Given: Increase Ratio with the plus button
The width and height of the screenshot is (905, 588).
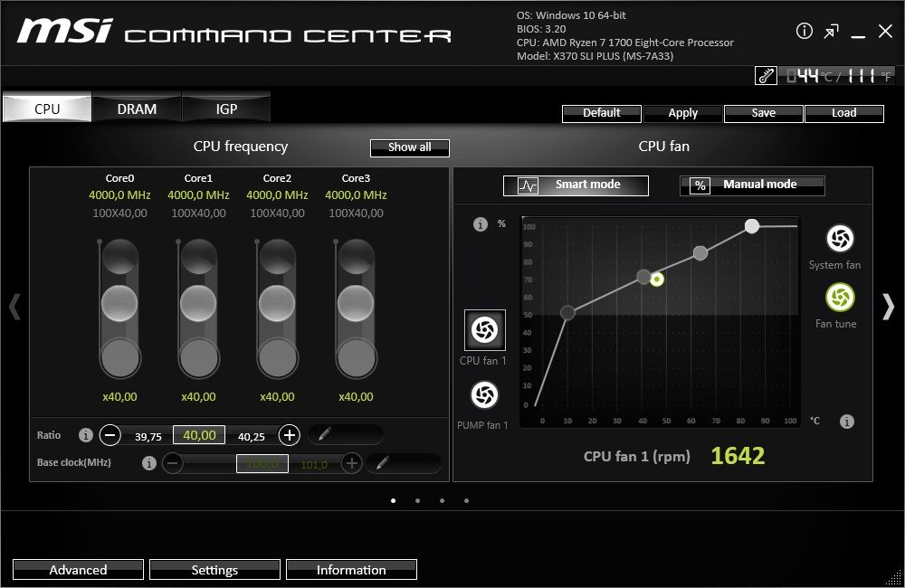Looking at the screenshot, I should (x=290, y=435).
